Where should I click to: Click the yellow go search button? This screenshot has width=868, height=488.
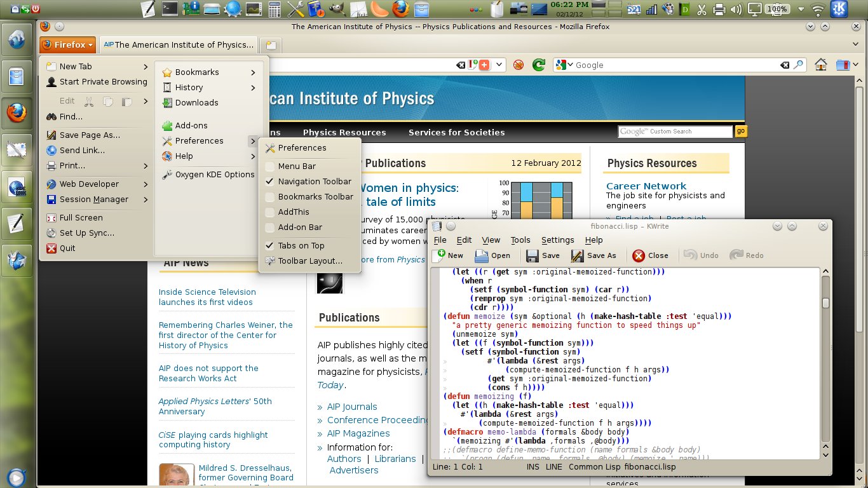tap(740, 132)
